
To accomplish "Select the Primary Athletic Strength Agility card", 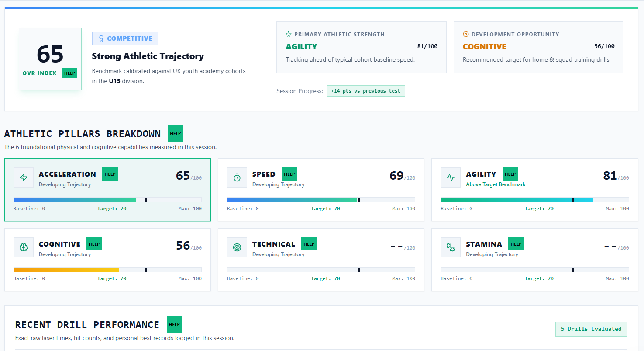I will pos(362,47).
